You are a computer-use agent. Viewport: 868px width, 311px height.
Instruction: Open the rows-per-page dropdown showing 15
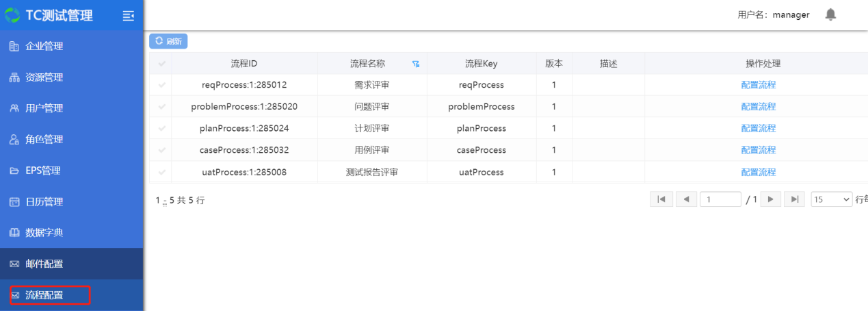(x=831, y=199)
